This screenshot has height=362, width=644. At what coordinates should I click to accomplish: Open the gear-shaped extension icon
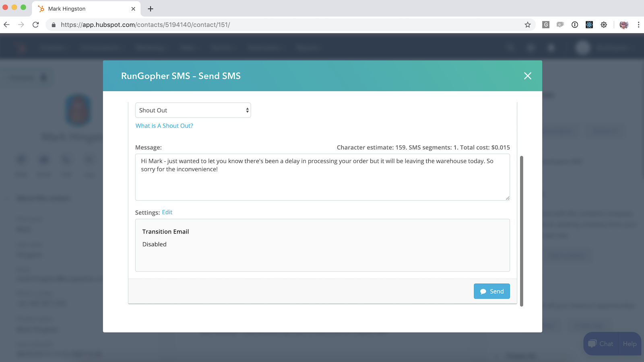click(x=603, y=25)
